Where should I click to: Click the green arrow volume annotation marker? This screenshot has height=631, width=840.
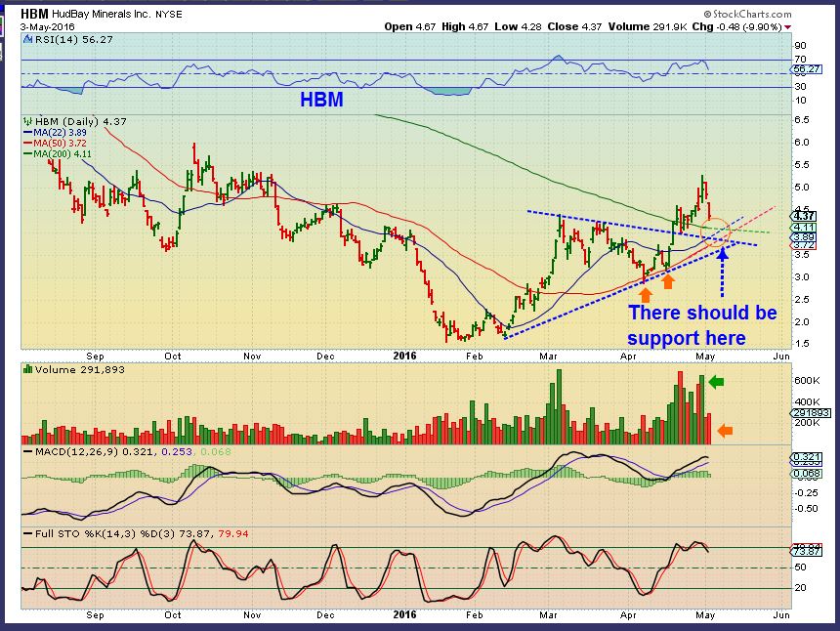click(716, 380)
